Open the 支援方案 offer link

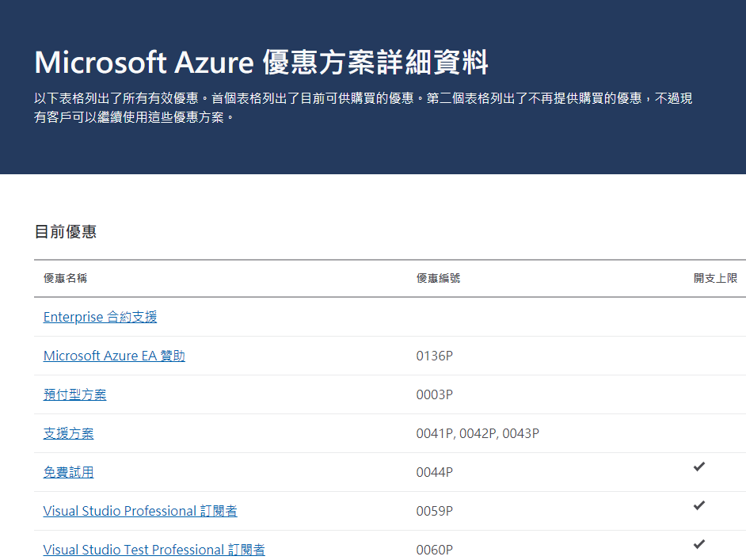[x=68, y=433]
